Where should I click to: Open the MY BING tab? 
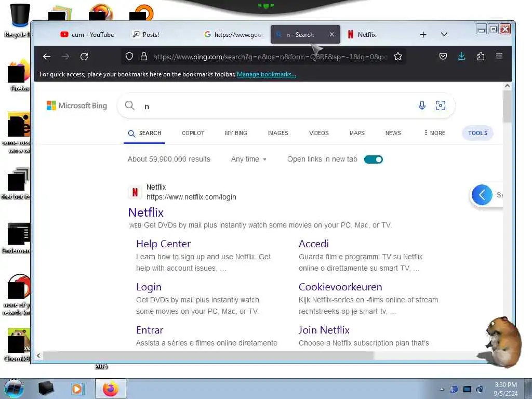pos(236,133)
